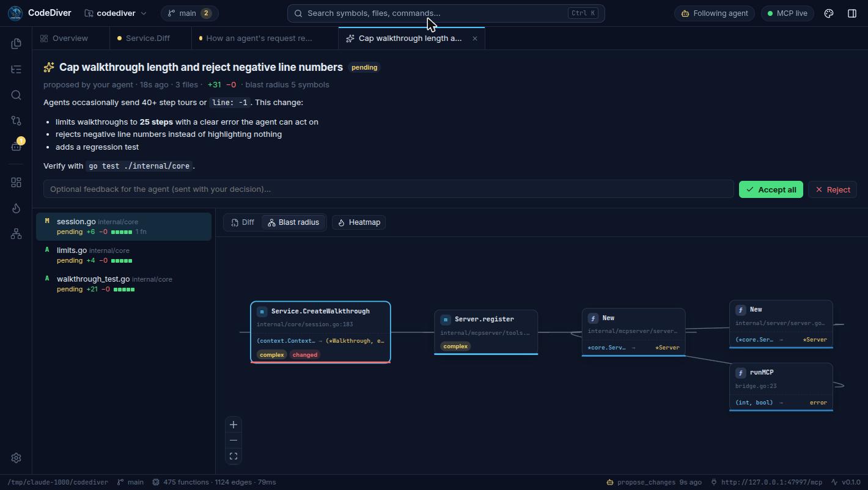The height and width of the screenshot is (490, 868).
Task: Switch to the Diff view
Action: 243,222
